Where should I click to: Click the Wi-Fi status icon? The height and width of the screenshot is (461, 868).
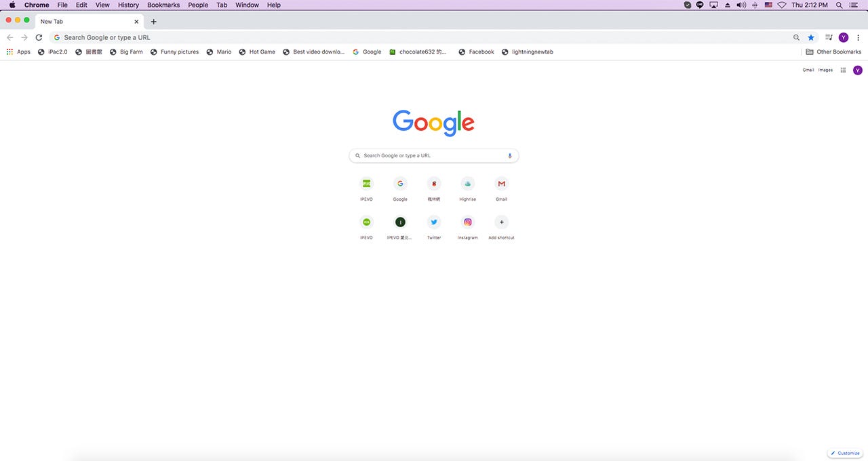782,5
